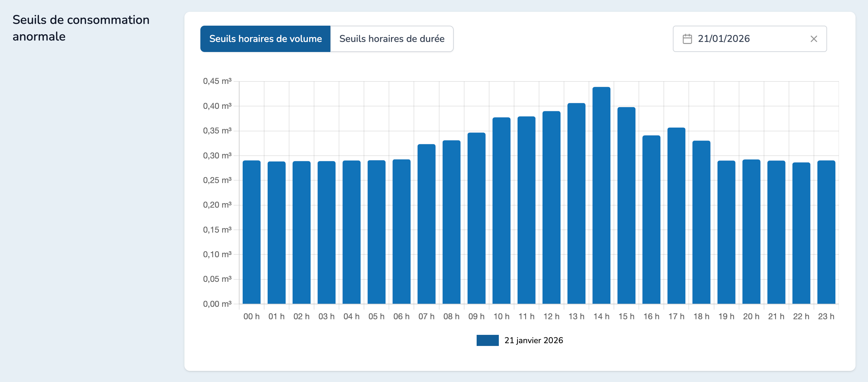The width and height of the screenshot is (868, 382).
Task: Clear the date with the X icon
Action: (814, 39)
